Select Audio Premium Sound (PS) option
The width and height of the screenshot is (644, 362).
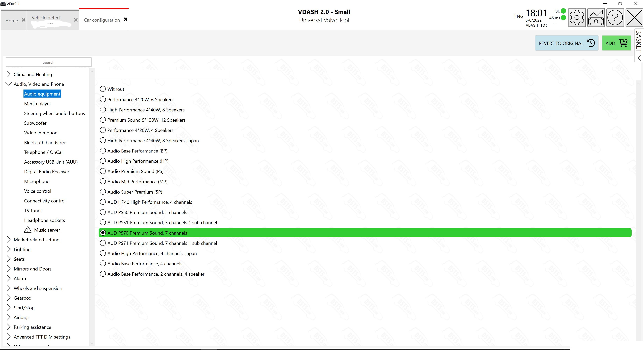click(x=103, y=171)
